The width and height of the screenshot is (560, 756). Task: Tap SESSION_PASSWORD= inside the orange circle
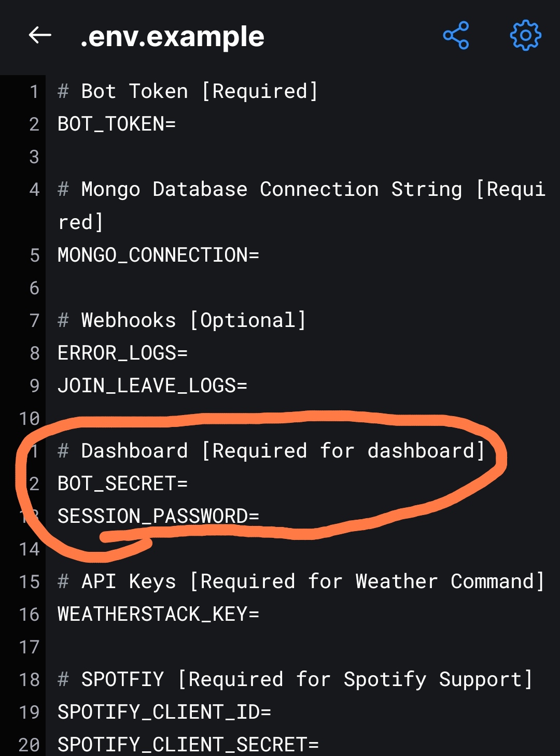[158, 516]
